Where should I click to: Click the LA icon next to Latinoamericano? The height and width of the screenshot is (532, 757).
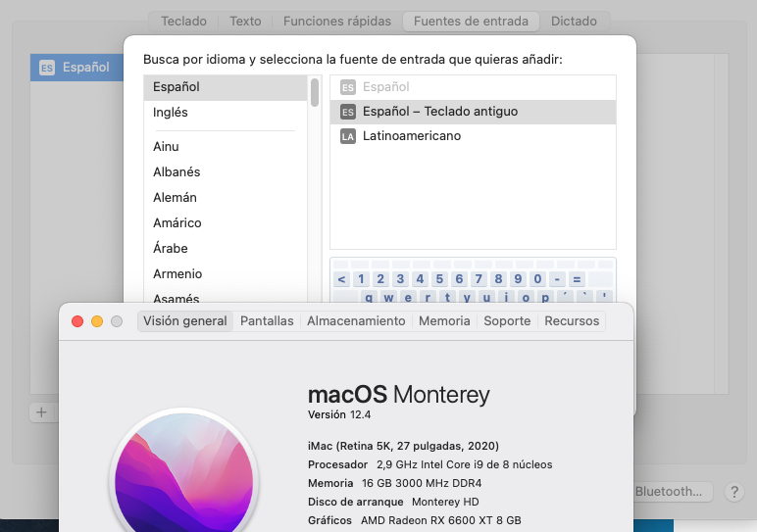pyautogui.click(x=347, y=136)
